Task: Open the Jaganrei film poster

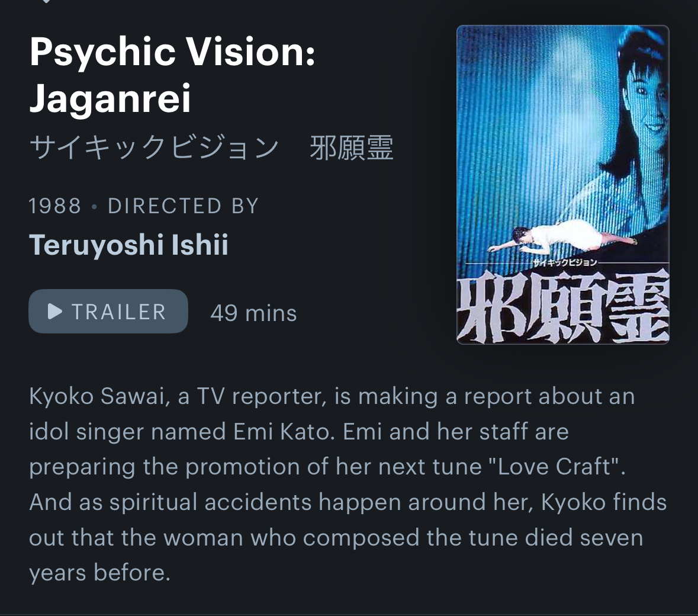Action: pos(562,184)
